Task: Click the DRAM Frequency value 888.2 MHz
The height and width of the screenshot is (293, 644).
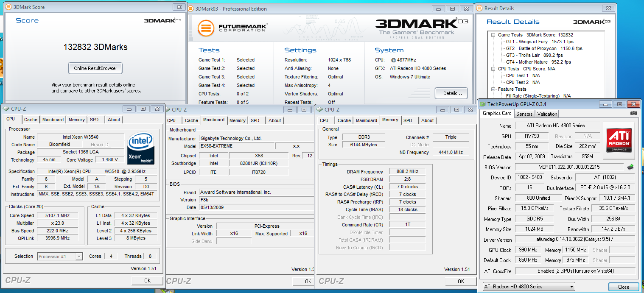Action: point(407,172)
